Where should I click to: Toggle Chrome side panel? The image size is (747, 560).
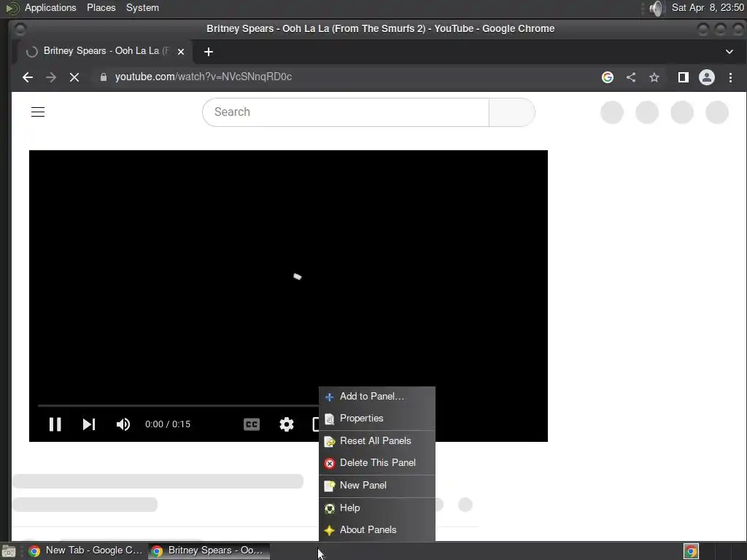pyautogui.click(x=683, y=77)
